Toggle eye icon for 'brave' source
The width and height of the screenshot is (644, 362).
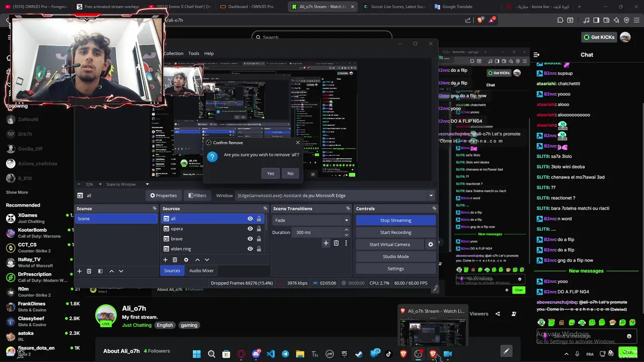tap(250, 239)
